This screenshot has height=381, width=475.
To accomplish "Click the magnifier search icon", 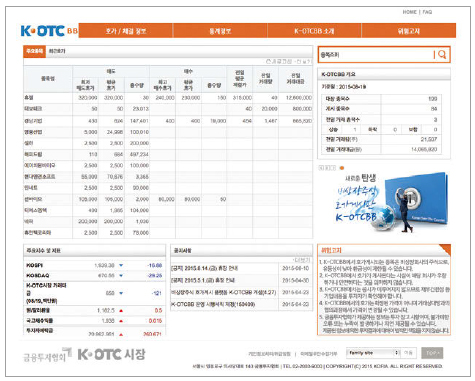I will [442, 54].
